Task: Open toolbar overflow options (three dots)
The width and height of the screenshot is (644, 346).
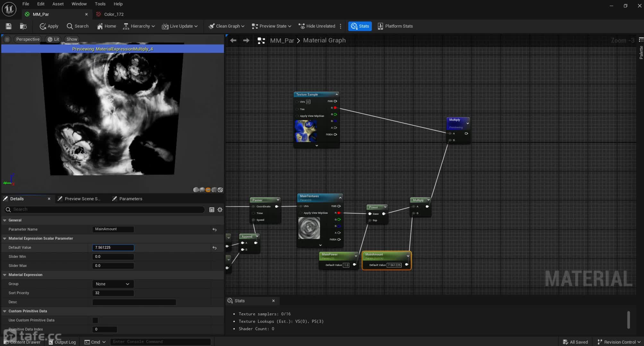Action: click(341, 26)
